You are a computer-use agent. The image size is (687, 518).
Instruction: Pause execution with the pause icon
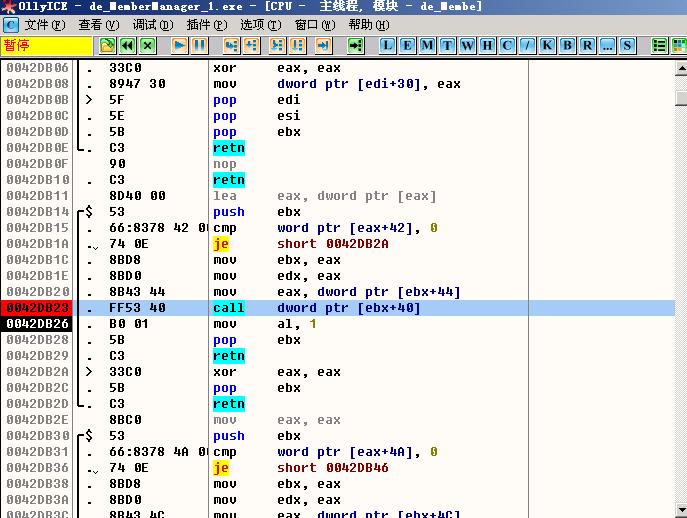click(200, 45)
